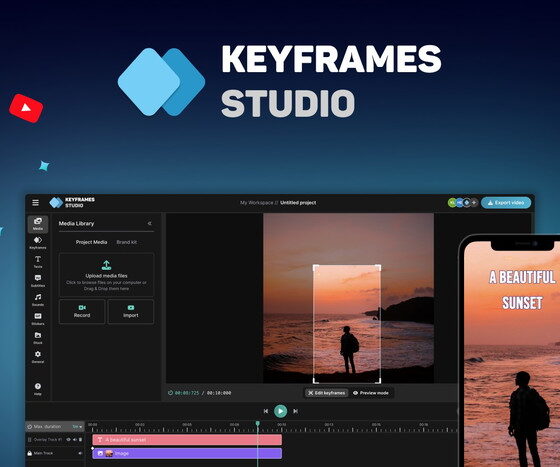Select the 'A beautiful sunset' text clip
The width and height of the screenshot is (560, 467).
[x=187, y=440]
